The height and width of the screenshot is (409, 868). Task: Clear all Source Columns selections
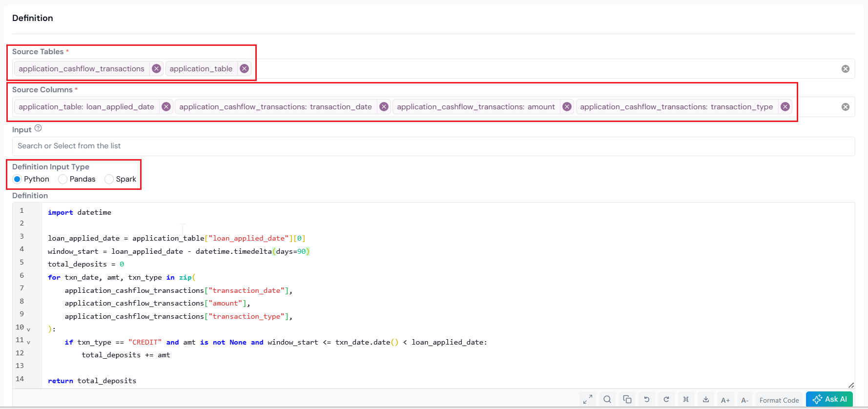pos(846,107)
